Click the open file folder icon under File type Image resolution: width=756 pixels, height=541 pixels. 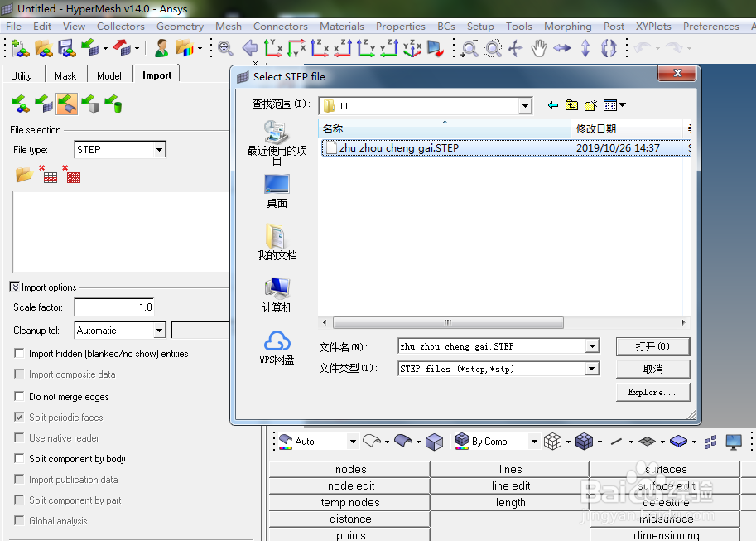(24, 175)
